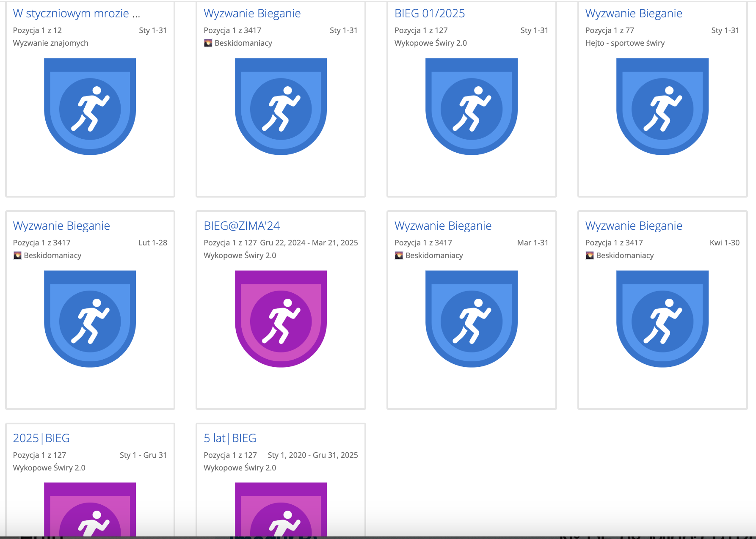Screen dimensions: 756x539
Task: Click the BIEG@ZIMA'24 title link
Action: click(x=241, y=226)
